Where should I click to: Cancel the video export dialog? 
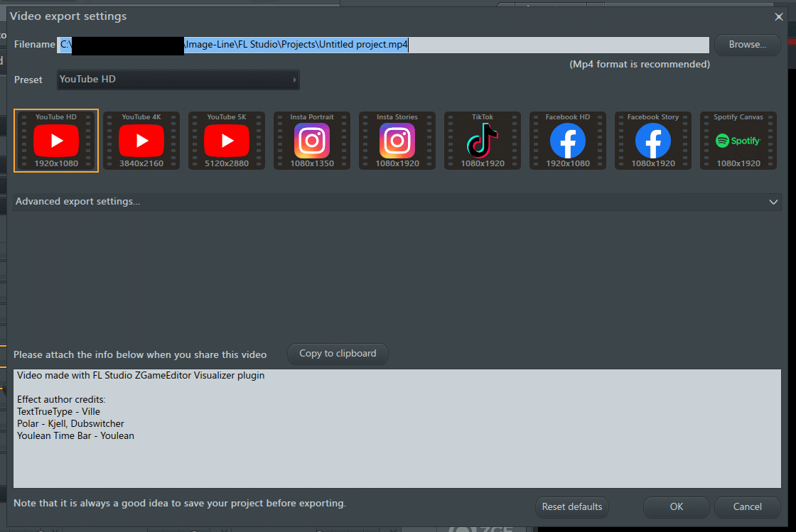747,506
